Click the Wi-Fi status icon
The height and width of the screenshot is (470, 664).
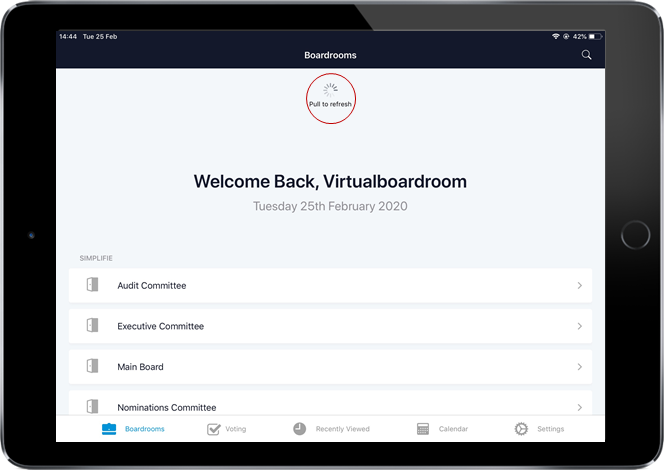[556, 36]
